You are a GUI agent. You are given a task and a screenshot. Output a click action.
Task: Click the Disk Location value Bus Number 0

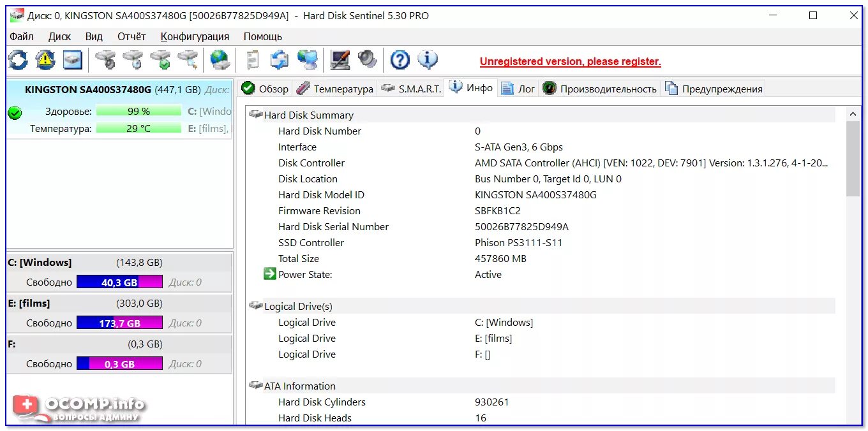tap(548, 179)
